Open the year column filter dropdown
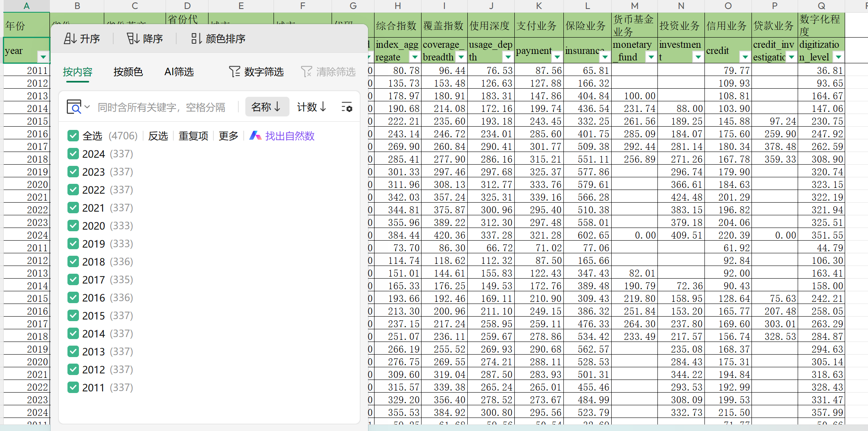 (x=43, y=57)
